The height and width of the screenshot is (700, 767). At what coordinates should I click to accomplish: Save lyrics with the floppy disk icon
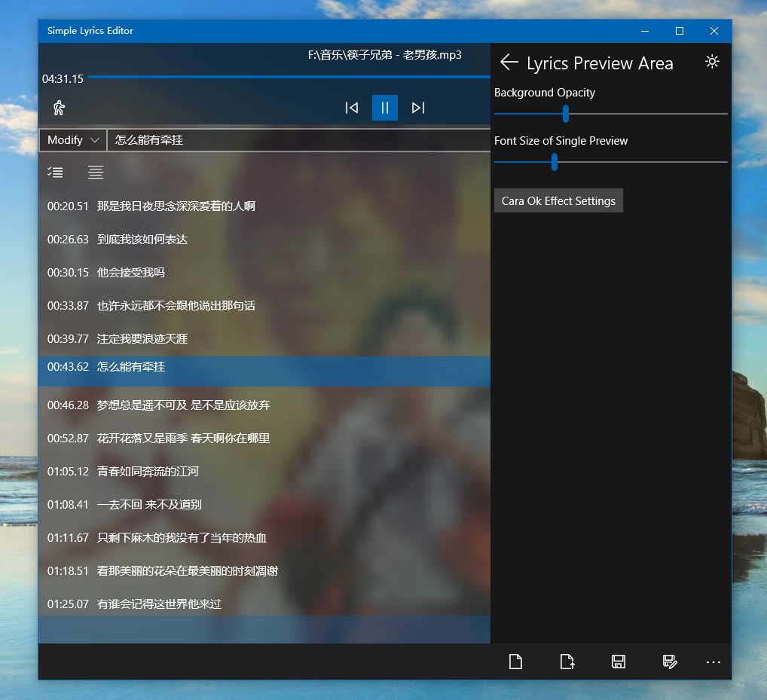click(619, 662)
